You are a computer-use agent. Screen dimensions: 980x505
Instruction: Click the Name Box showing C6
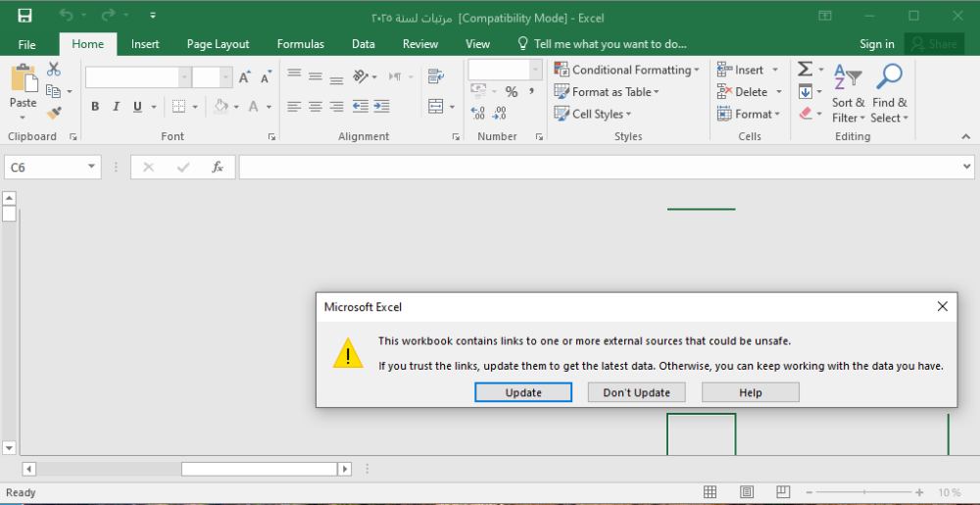click(x=53, y=168)
